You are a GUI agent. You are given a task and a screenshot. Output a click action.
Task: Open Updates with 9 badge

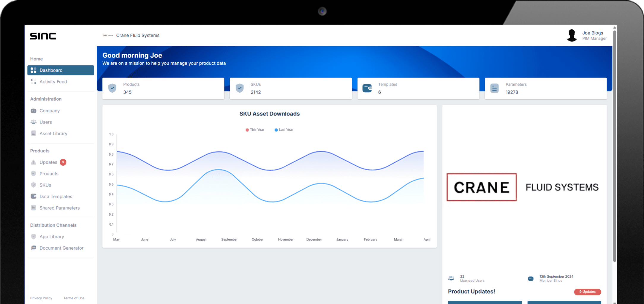tap(48, 162)
